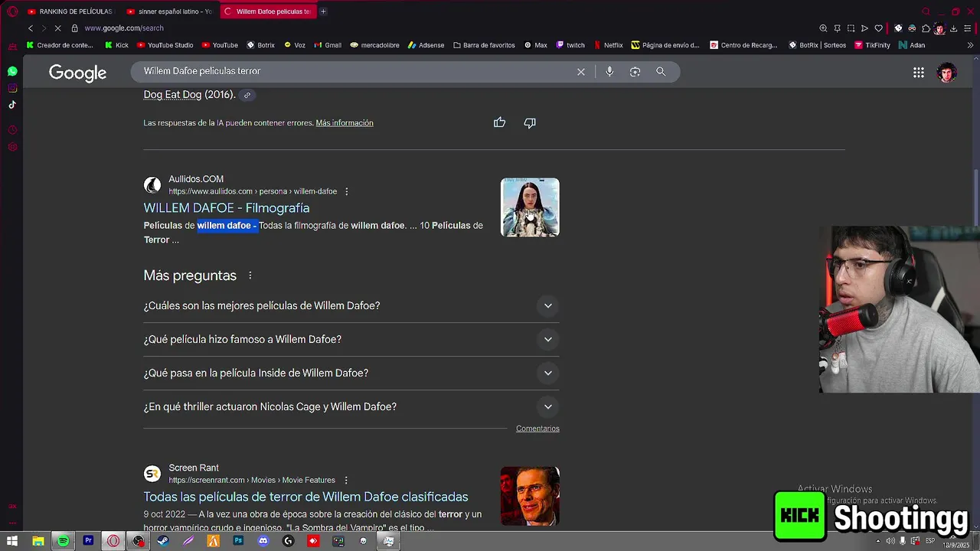Open Spotify from the taskbar
This screenshot has width=980, height=551.
pyautogui.click(x=63, y=541)
